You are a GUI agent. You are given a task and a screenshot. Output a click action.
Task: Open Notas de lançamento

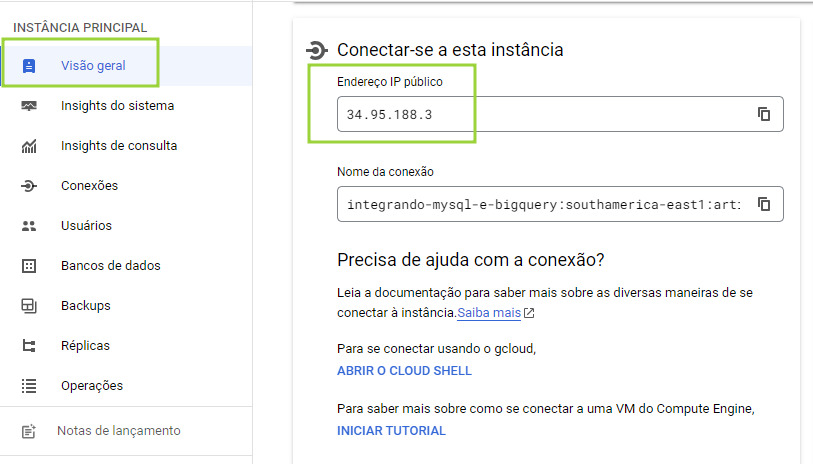coord(118,431)
